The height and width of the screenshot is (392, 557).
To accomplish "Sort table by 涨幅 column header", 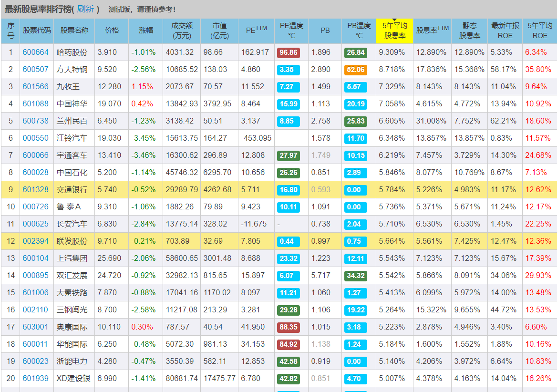I will pyautogui.click(x=145, y=31).
